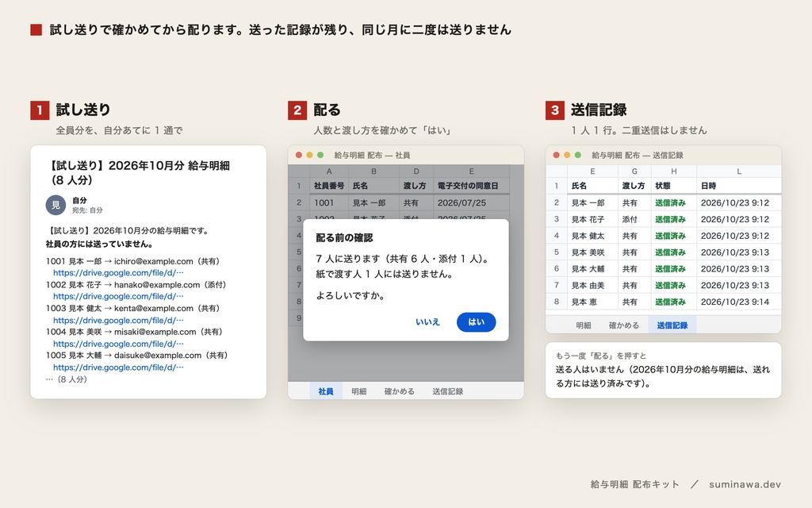This screenshot has width=812, height=508.
Task: Open the Drive link under 1002 見本 花子
Action: (x=118, y=297)
